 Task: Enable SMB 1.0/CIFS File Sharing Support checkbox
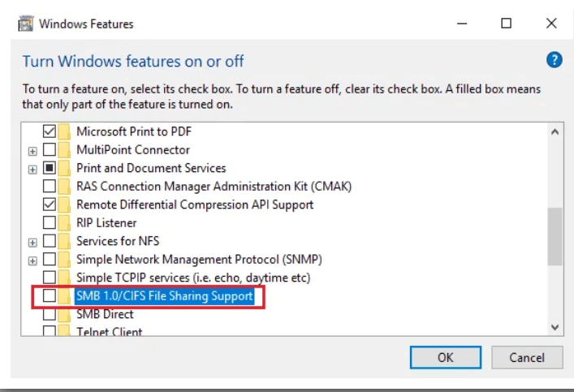[x=50, y=295]
